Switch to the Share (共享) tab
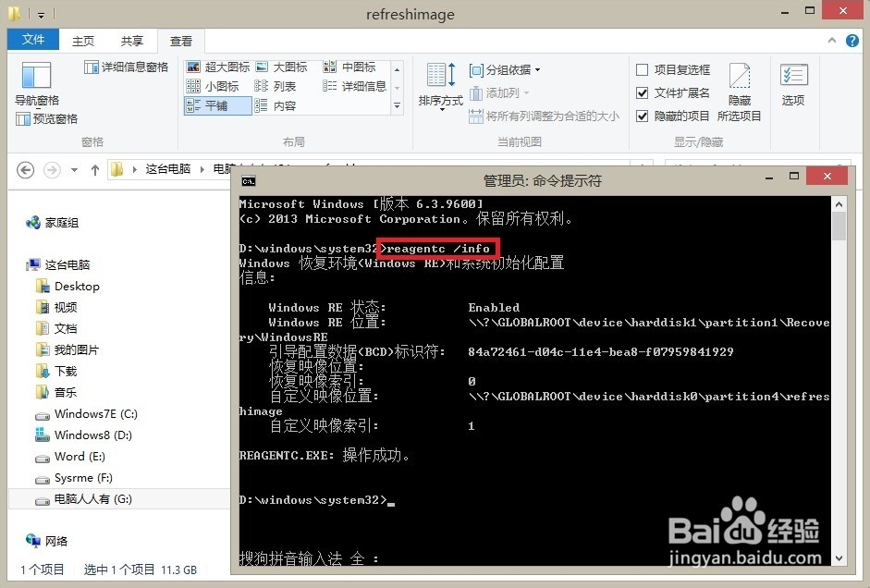Viewport: 870px width, 588px height. (132, 41)
